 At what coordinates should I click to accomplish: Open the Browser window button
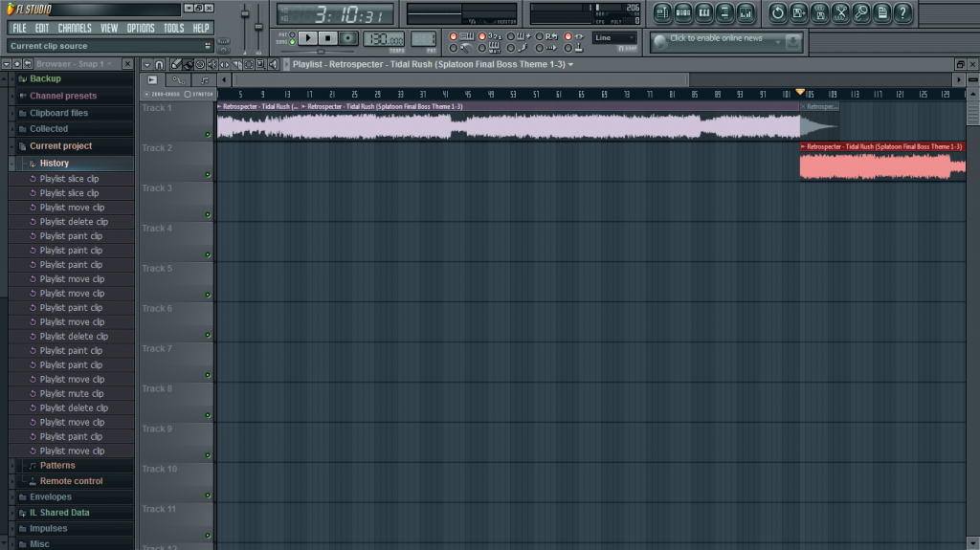coord(724,12)
